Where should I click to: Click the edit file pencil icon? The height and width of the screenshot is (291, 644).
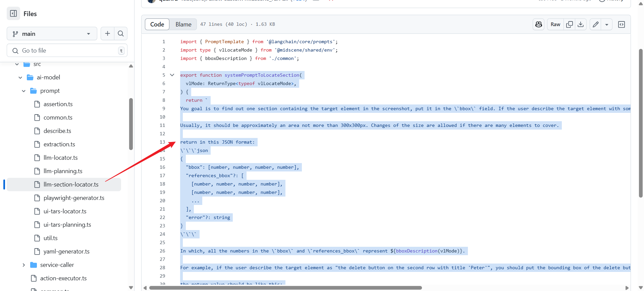click(x=595, y=24)
